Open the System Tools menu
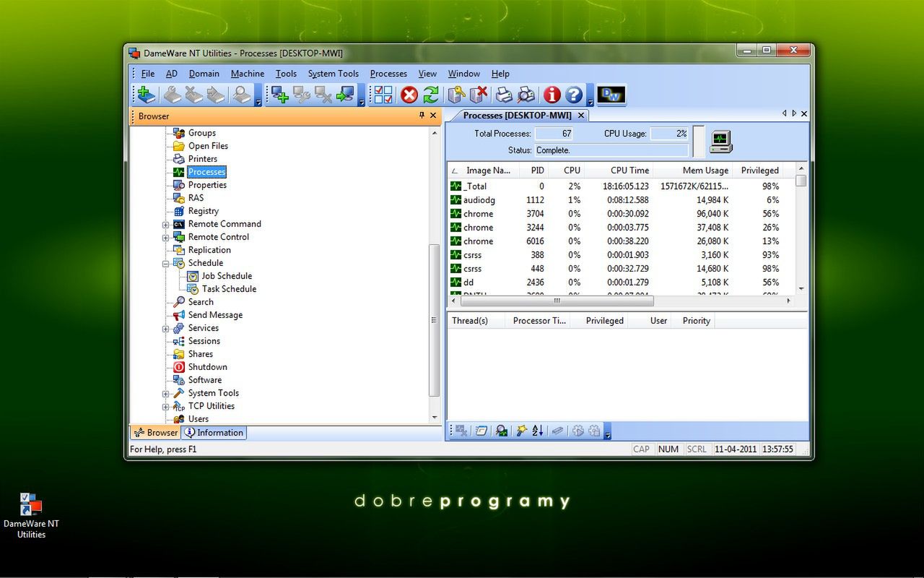Screen dimensions: 924x578 334,74
